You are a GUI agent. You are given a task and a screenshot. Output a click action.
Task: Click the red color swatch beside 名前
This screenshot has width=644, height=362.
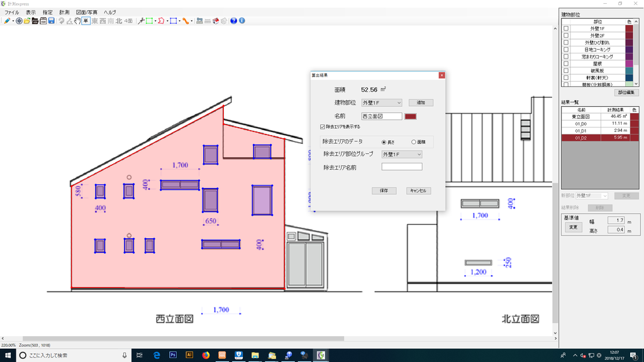410,116
